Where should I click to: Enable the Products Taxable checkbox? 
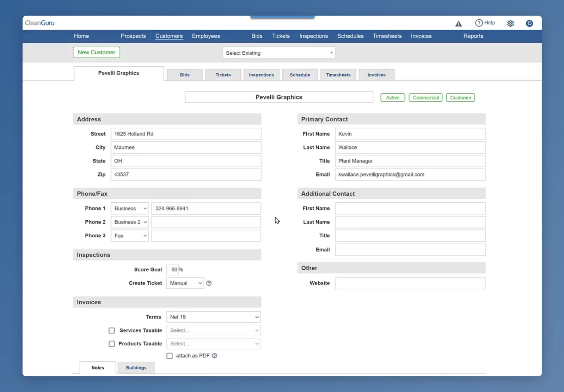(112, 344)
